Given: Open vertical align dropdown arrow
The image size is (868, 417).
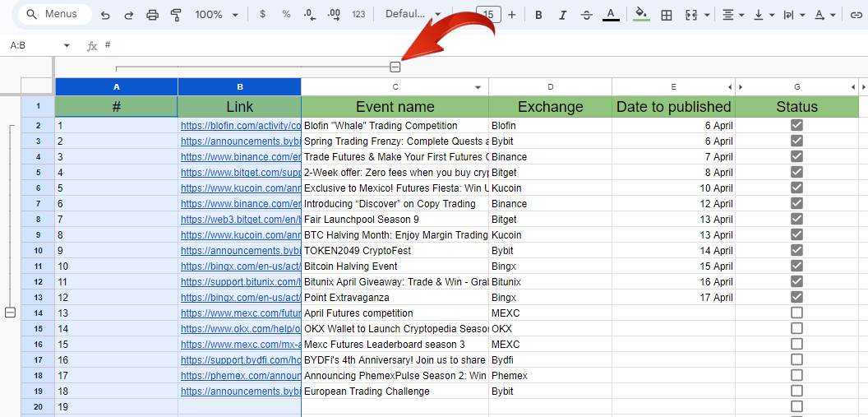Looking at the screenshot, I should pos(772,15).
